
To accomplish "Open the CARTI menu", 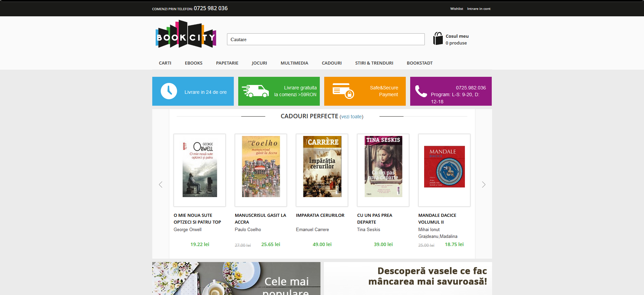I will point(165,63).
